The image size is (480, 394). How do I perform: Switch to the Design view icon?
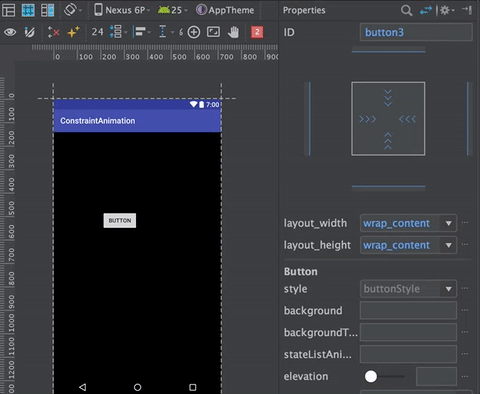[8, 10]
